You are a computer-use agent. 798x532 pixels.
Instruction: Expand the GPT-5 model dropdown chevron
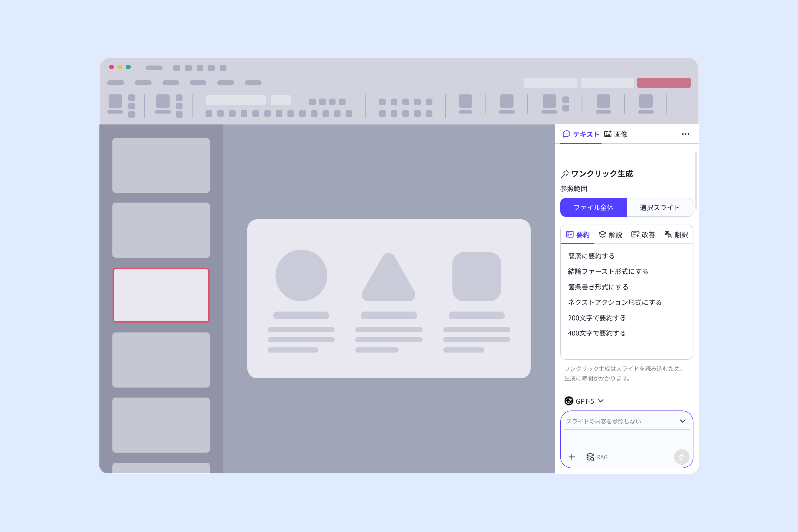[x=600, y=401]
